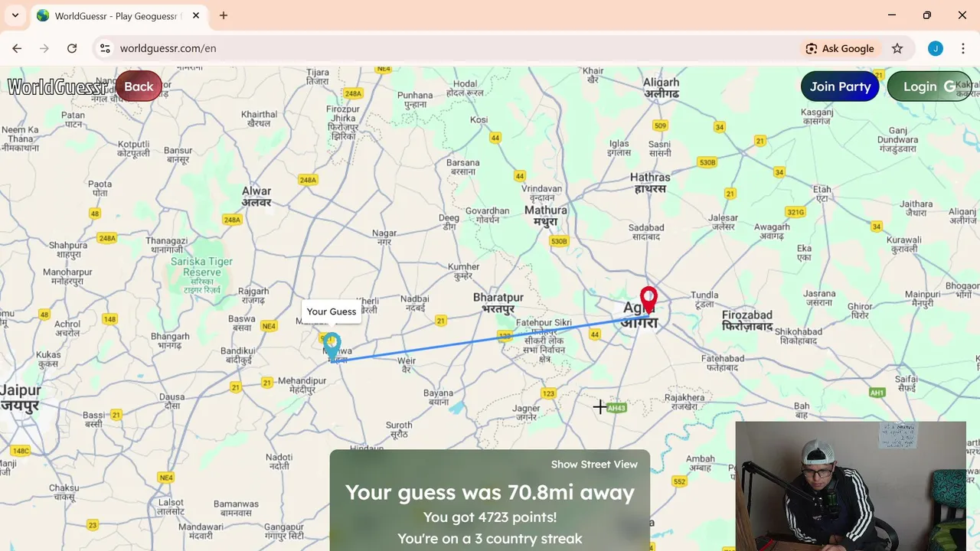
Task: Click the browser forward arrow
Action: (x=44, y=48)
